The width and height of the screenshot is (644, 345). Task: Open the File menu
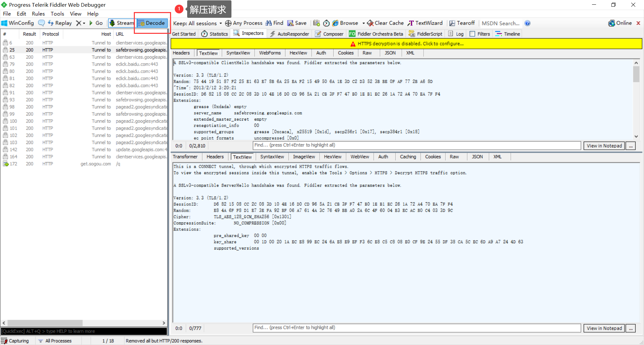(x=7, y=14)
